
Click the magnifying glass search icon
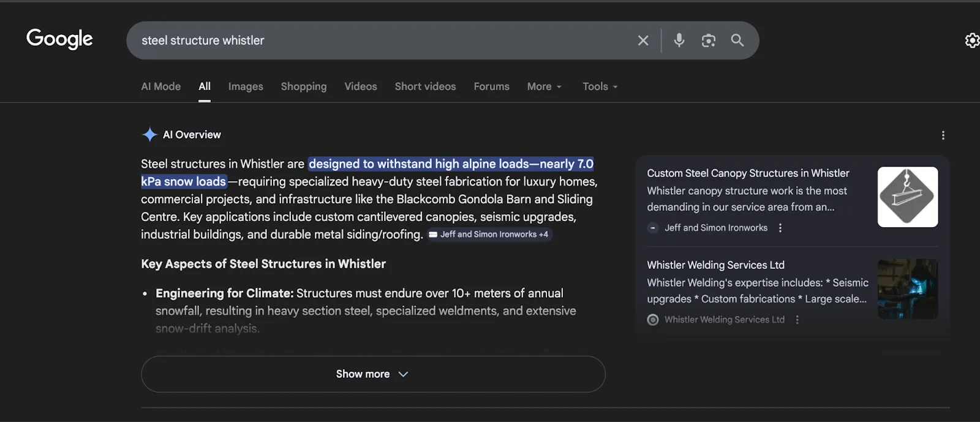737,40
